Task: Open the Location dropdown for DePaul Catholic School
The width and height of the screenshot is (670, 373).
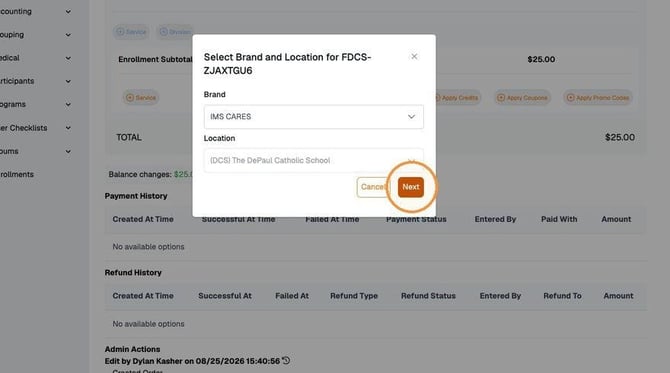Action: (314, 161)
